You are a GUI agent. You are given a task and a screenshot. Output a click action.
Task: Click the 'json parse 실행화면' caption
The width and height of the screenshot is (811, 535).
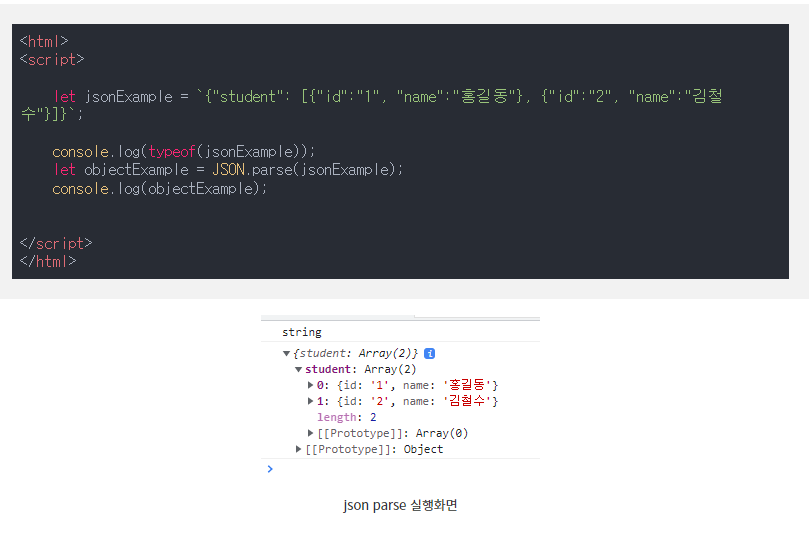(x=400, y=505)
